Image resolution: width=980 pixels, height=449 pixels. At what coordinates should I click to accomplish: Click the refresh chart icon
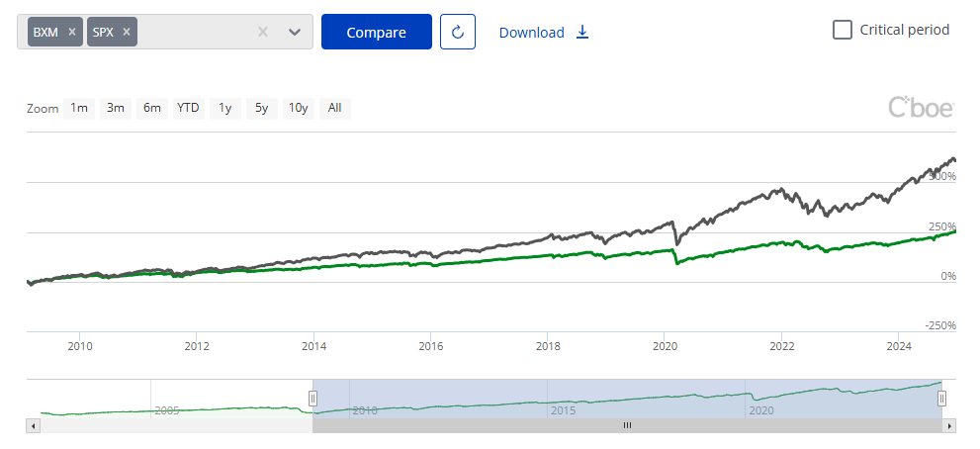pos(458,32)
